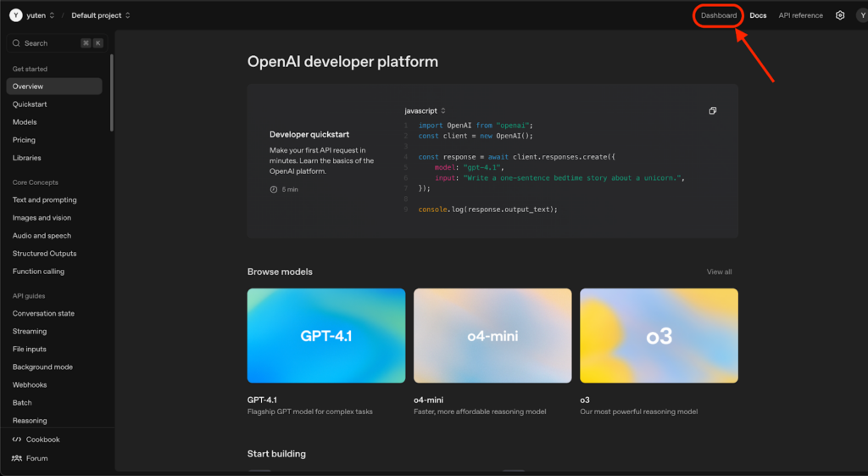
Task: Click the o3 title below card
Action: click(x=585, y=400)
